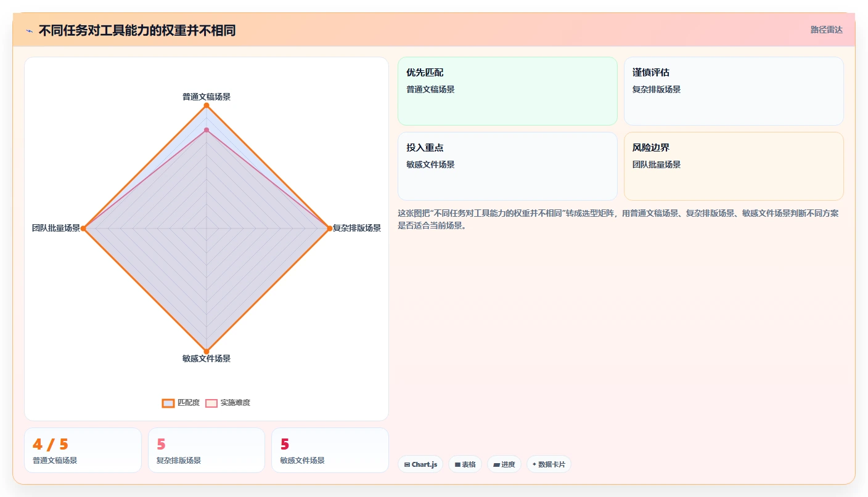Click the pink 实施难度 point below 普通文稿场景
This screenshot has height=497, width=868.
tap(207, 130)
